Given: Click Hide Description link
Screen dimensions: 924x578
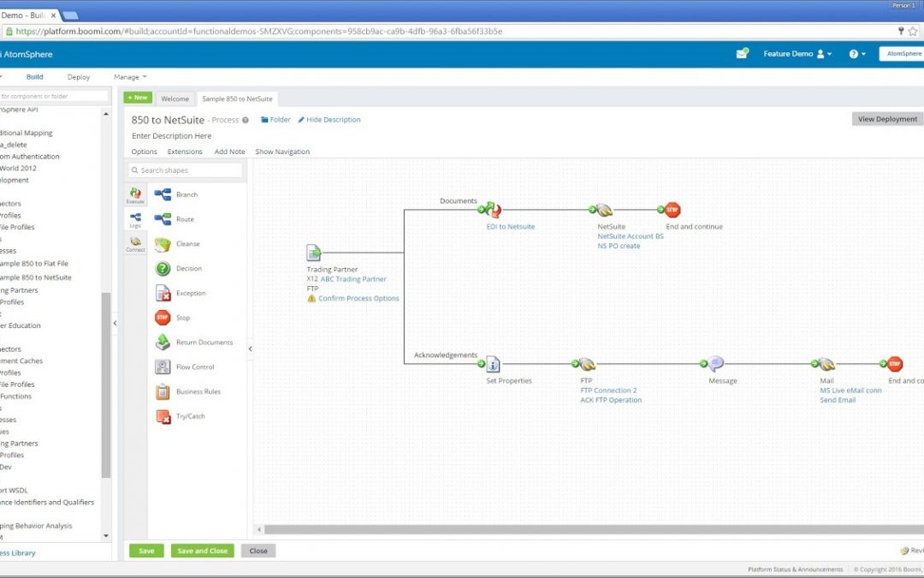Looking at the screenshot, I should [329, 120].
